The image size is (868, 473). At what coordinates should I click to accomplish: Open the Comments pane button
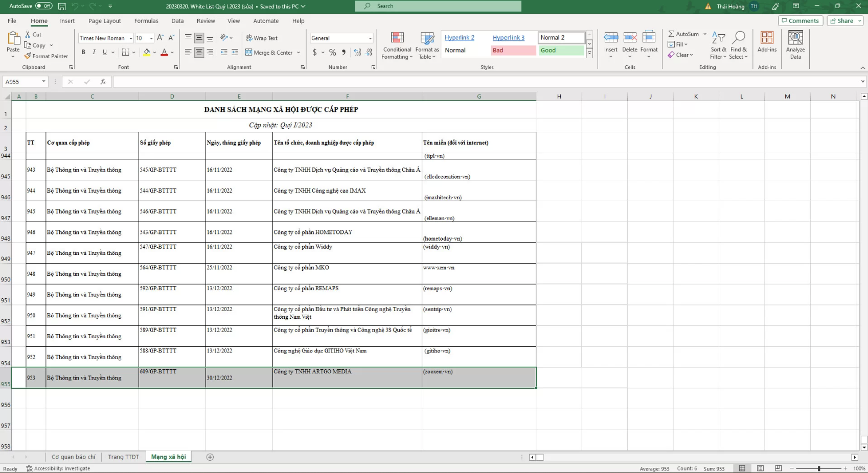click(800, 21)
